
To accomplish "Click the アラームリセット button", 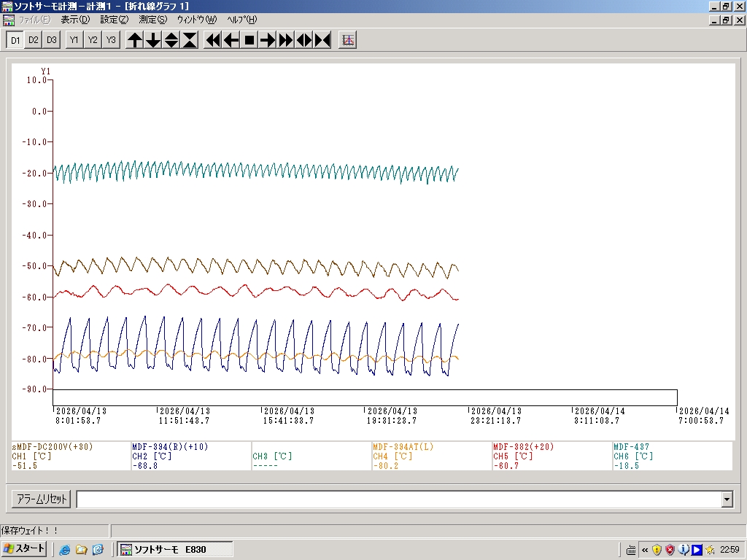I will (x=42, y=499).
